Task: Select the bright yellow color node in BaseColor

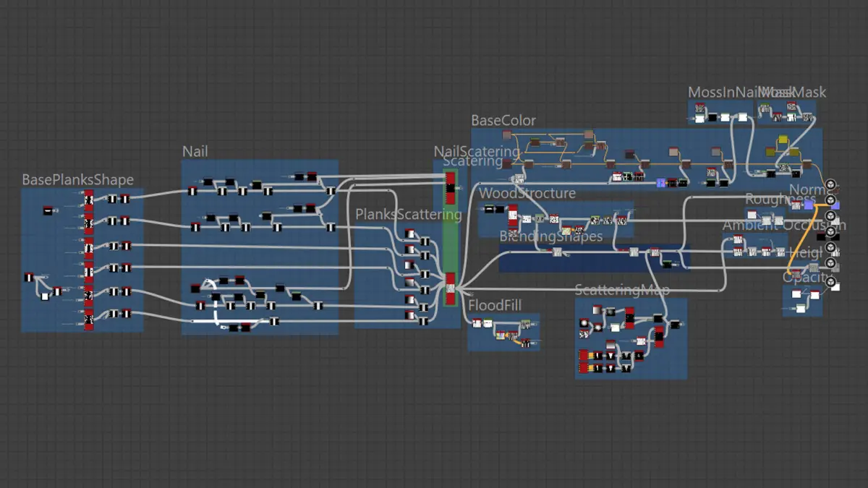Action: 782,140
